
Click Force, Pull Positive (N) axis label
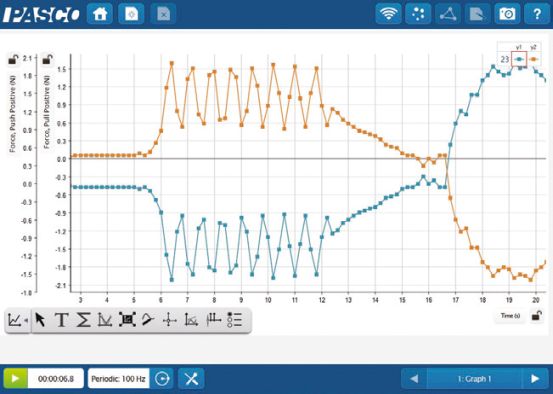coord(47,112)
